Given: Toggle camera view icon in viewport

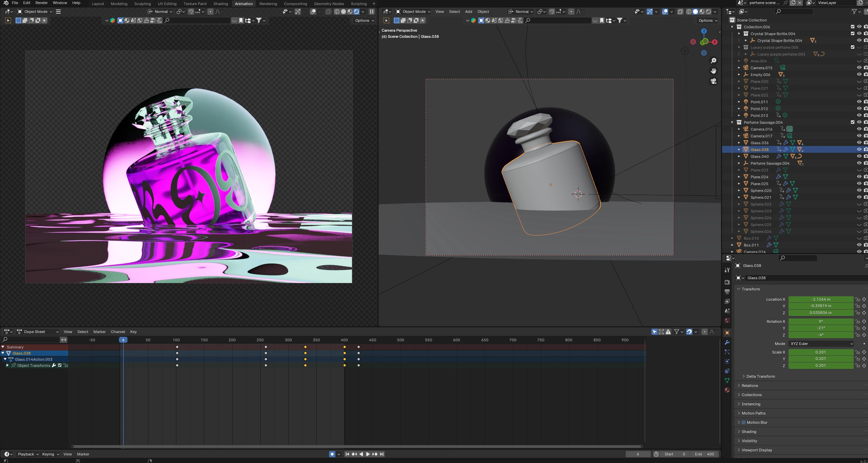Looking at the screenshot, I should (x=713, y=81).
